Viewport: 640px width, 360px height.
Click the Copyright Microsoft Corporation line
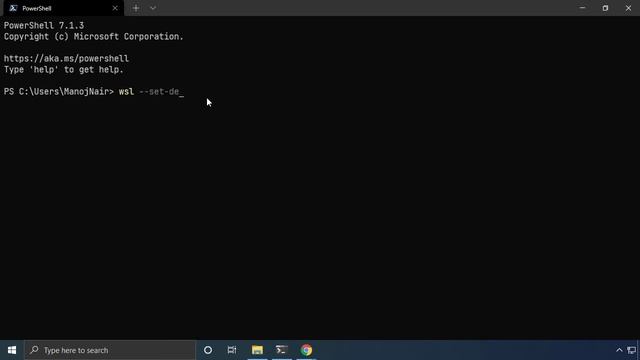[93, 36]
